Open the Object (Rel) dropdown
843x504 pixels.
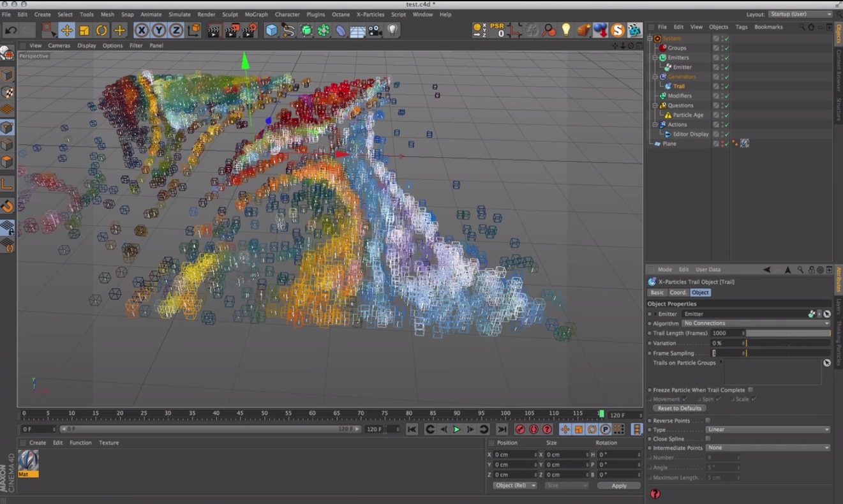(515, 485)
